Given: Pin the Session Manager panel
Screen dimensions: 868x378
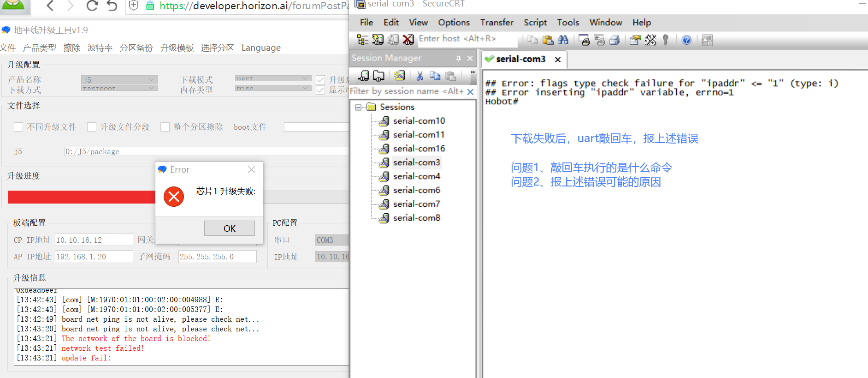Looking at the screenshot, I should coord(458,58).
